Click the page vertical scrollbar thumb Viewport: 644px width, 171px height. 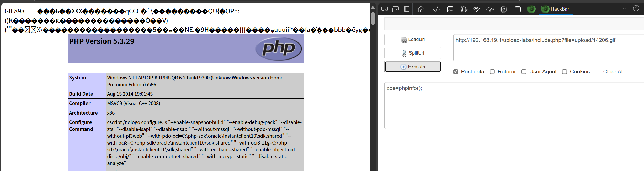[373, 18]
